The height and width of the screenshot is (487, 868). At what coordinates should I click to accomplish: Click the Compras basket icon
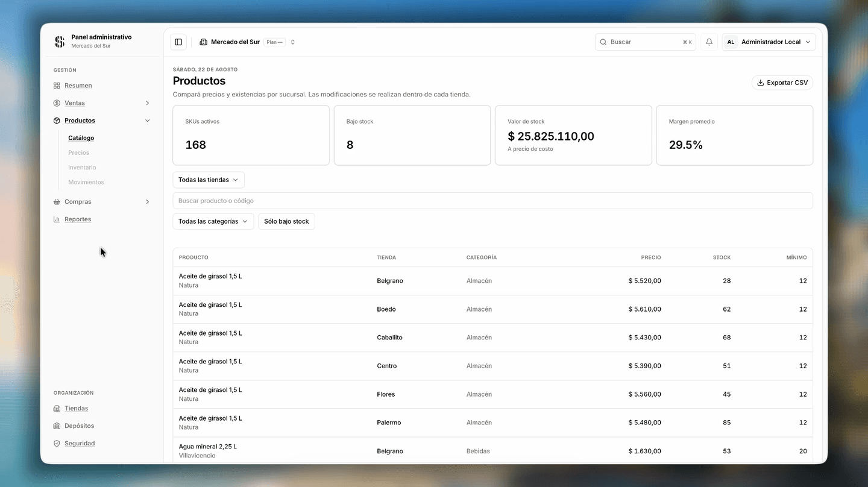pyautogui.click(x=57, y=202)
